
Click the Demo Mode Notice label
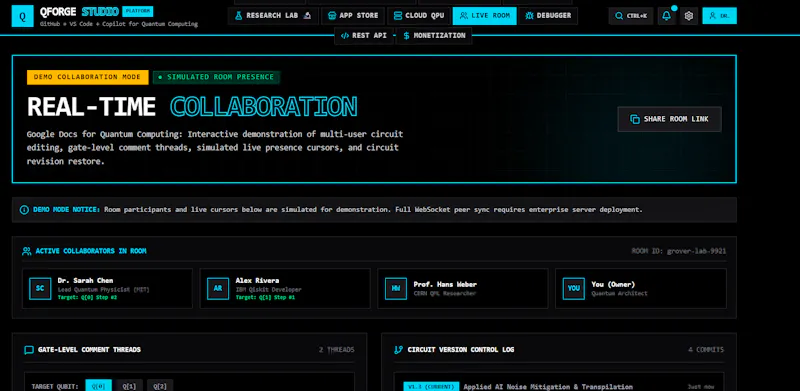click(66, 210)
